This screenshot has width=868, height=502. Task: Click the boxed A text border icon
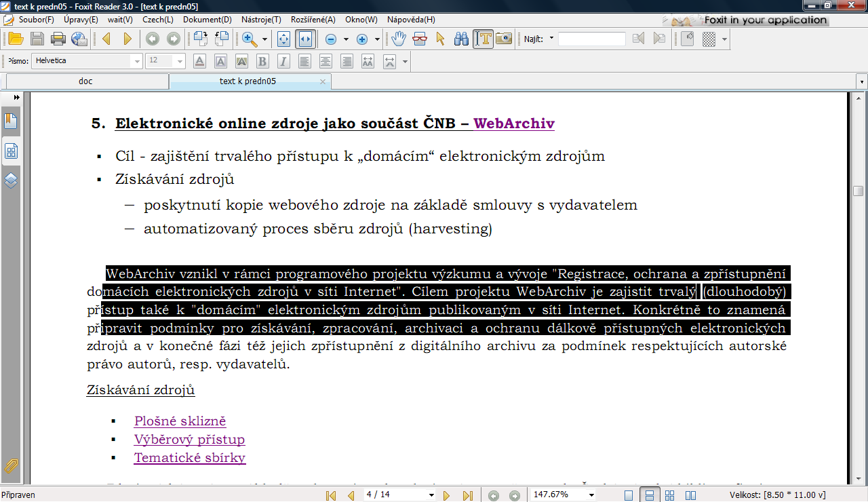click(220, 61)
